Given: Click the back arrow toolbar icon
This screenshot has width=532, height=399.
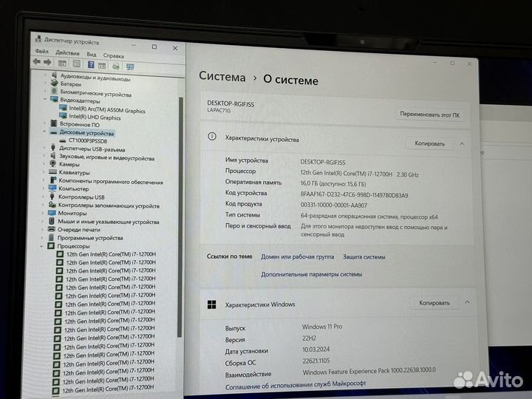Looking at the screenshot, I should coord(37,61).
